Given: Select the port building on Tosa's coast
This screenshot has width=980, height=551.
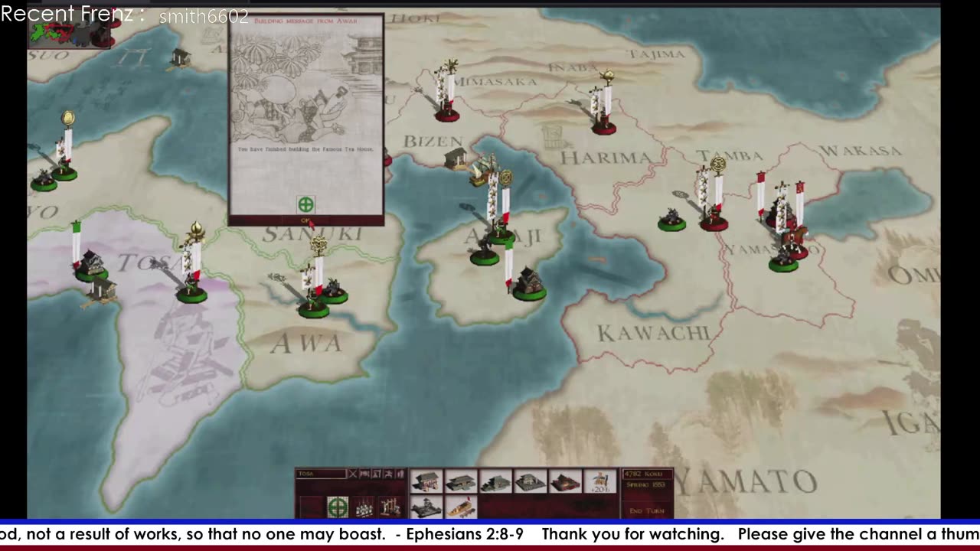Looking at the screenshot, I should click(x=100, y=291).
